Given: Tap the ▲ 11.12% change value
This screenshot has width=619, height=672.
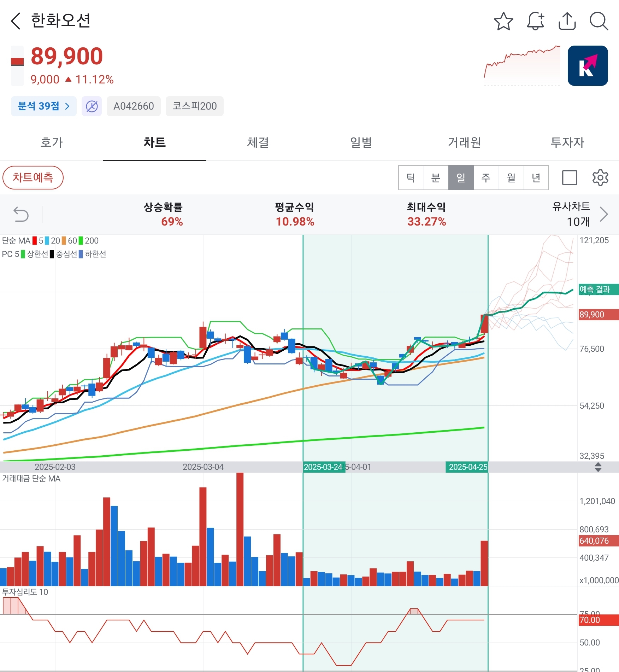Looking at the screenshot, I should point(89,80).
